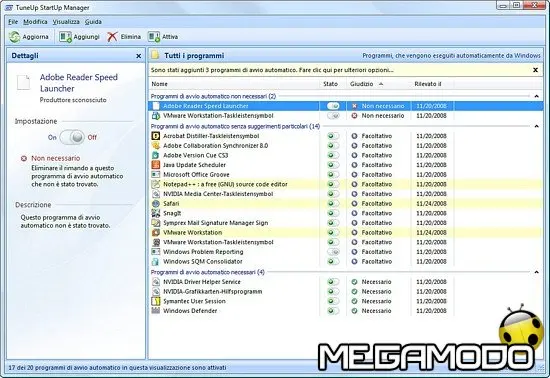The image size is (550, 378).
Task: Collapse the necessari programs group
Action: [x=536, y=272]
